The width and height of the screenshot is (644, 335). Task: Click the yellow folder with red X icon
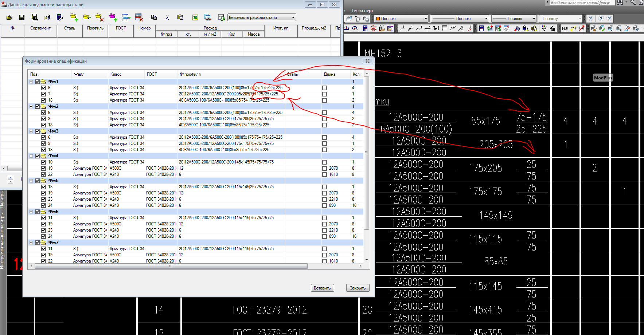99,17
